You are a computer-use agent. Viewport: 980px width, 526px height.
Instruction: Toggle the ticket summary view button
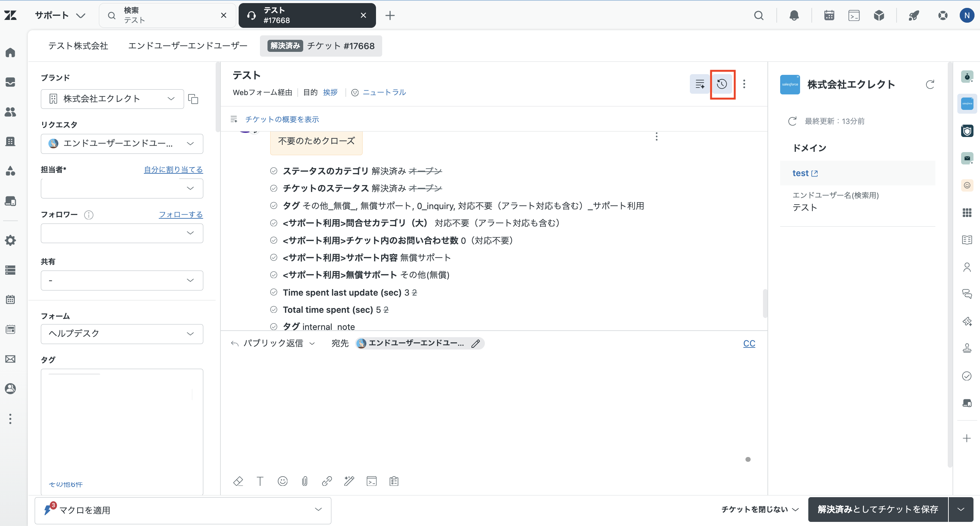[x=699, y=84]
